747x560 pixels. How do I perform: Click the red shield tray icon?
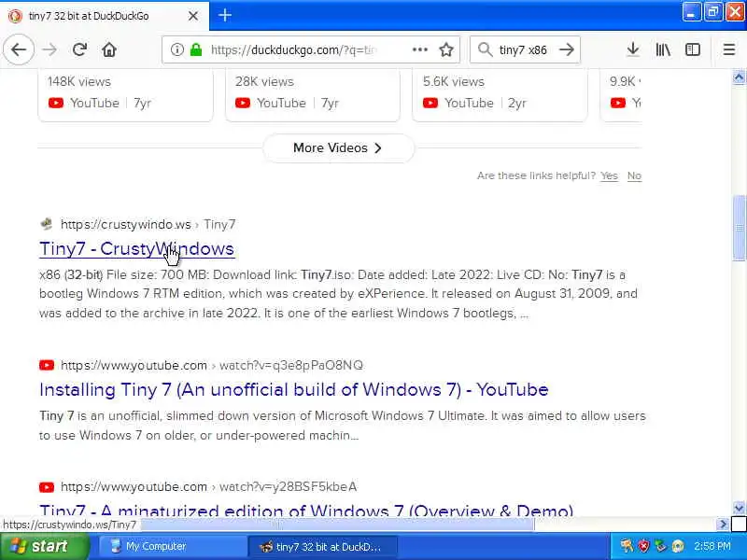643,546
